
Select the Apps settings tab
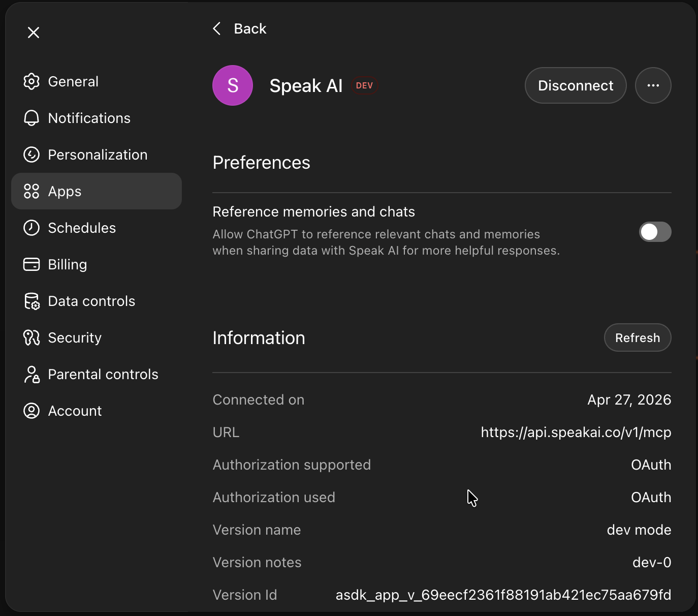coord(97,191)
